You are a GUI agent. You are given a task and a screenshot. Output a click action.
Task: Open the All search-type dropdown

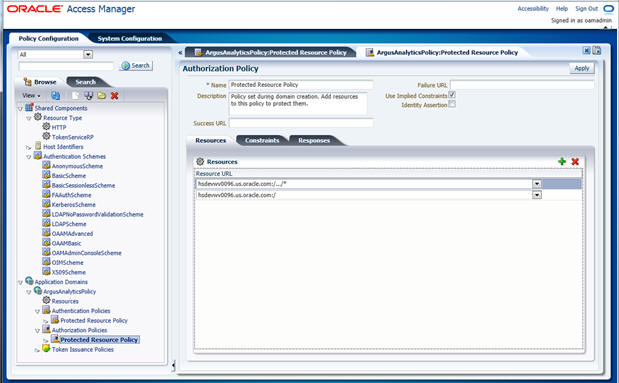(x=88, y=54)
